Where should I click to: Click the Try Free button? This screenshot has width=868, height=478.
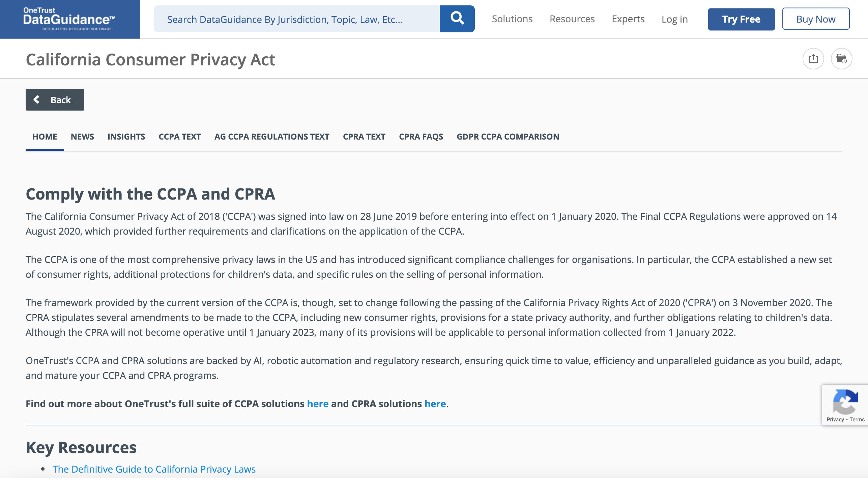(x=741, y=19)
